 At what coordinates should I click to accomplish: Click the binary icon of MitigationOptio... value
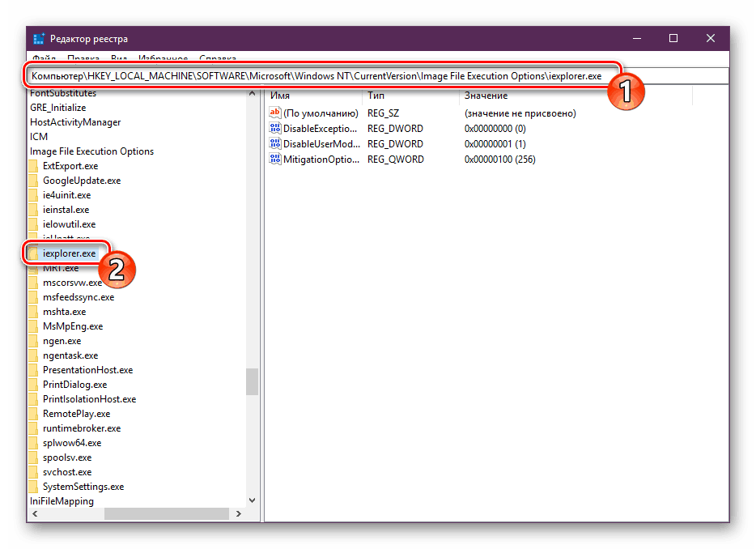pyautogui.click(x=275, y=160)
